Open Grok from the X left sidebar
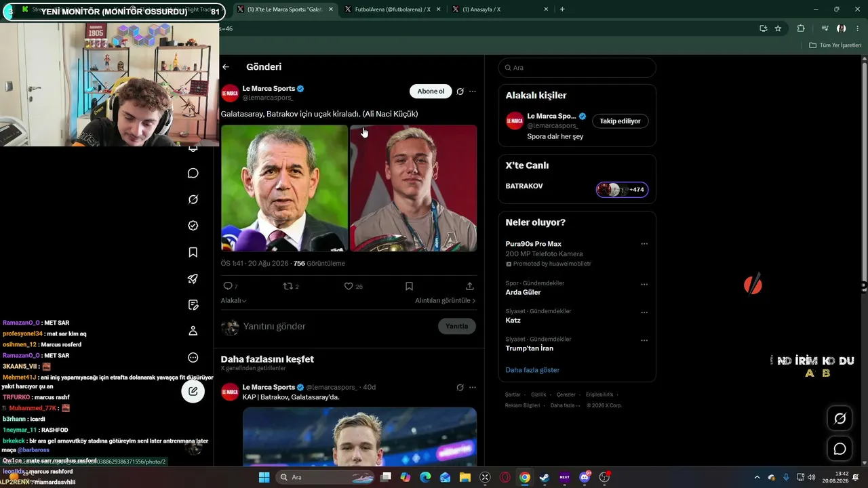The image size is (868, 488). click(x=193, y=199)
